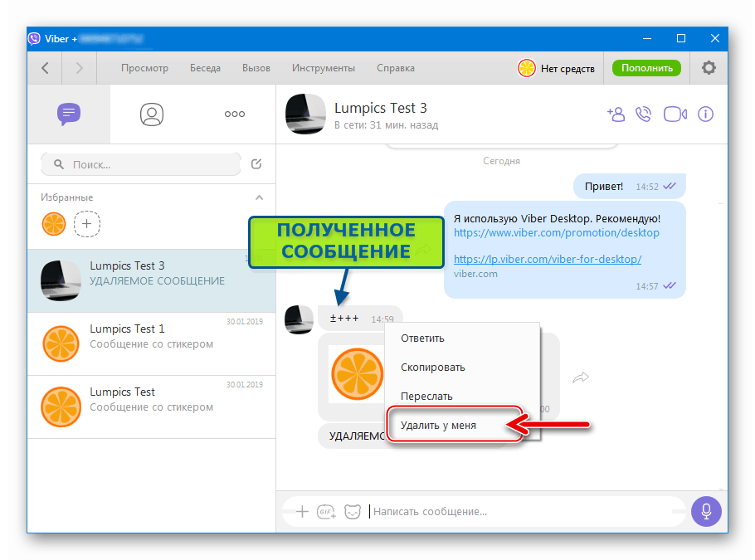This screenshot has height=560, width=755.
Task: Open the Lumpics Test conversation
Action: [x=152, y=407]
